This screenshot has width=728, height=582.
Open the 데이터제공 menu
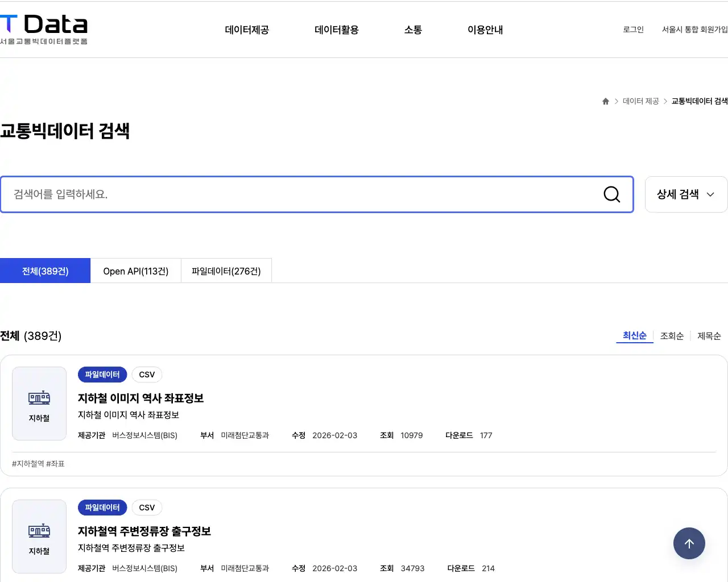246,30
